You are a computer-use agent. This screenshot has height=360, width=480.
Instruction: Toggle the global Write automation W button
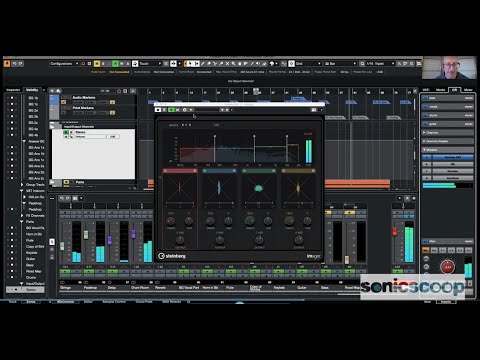pyautogui.click(x=122, y=63)
